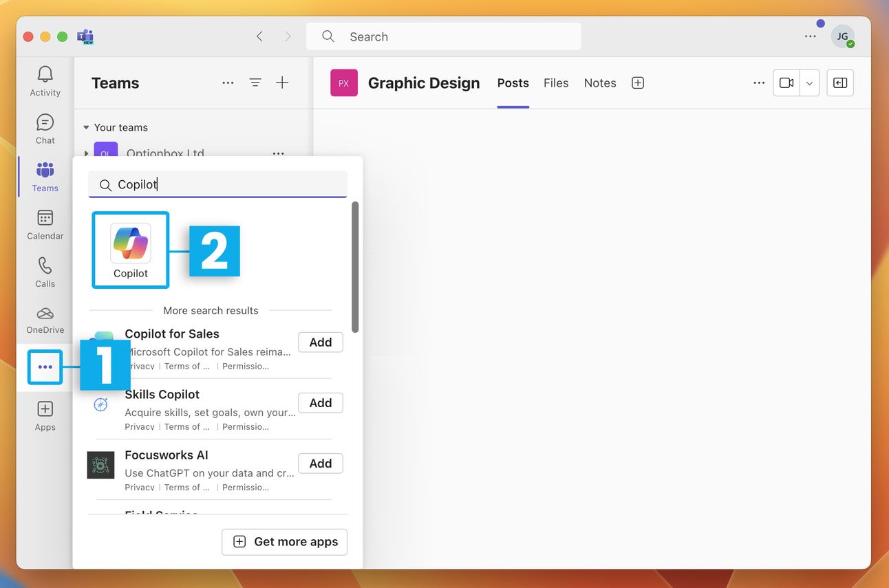Open channel more options ellipsis
This screenshot has width=889, height=588.
point(759,83)
